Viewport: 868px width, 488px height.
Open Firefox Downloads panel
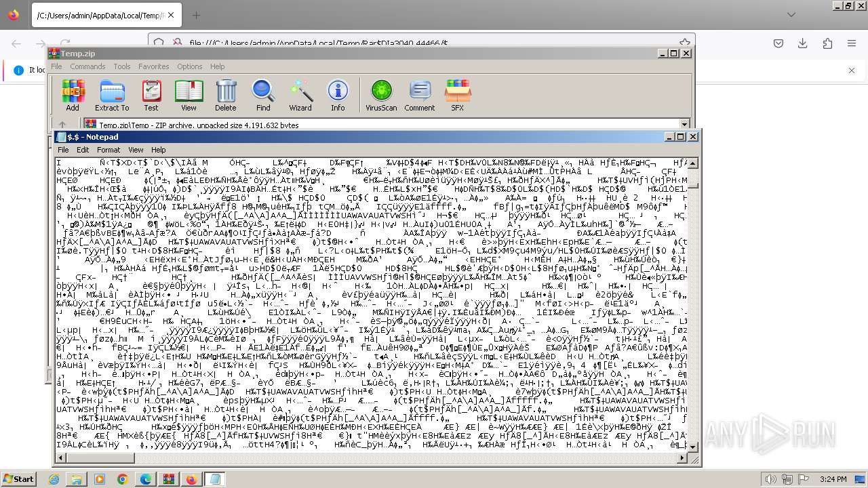[x=803, y=43]
